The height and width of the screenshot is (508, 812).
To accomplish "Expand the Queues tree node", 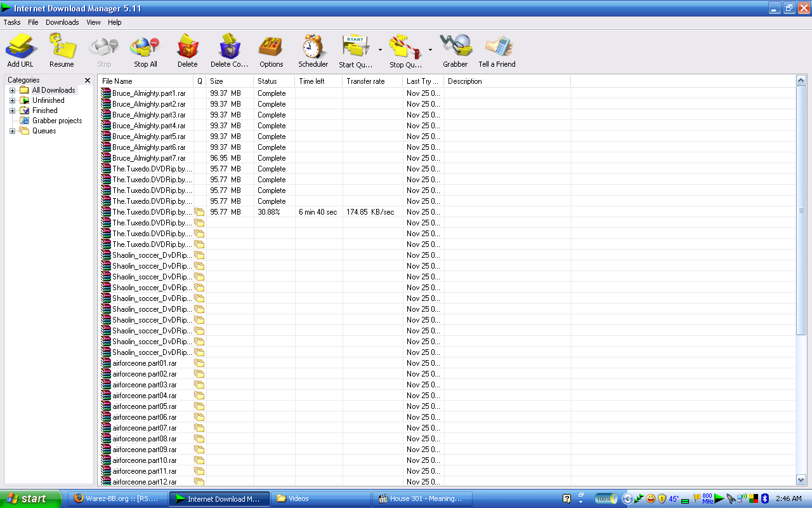I will tap(12, 131).
